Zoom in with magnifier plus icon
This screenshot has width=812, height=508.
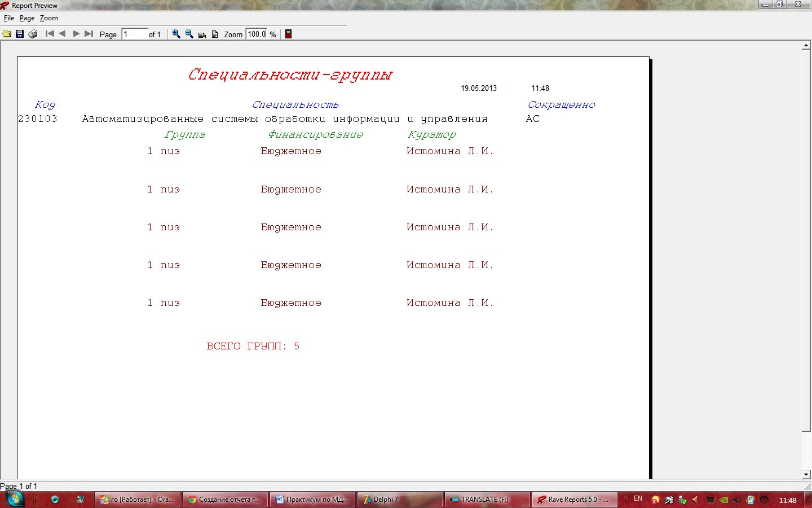click(176, 34)
